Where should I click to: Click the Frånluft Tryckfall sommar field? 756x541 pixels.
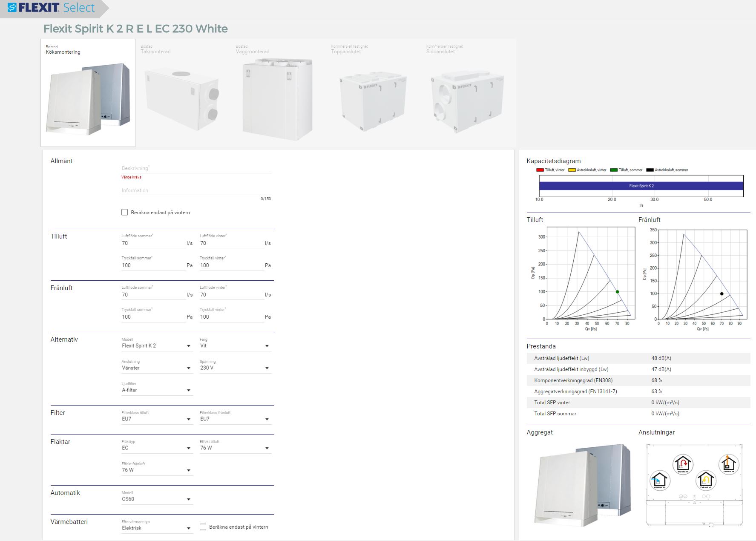pyautogui.click(x=153, y=317)
